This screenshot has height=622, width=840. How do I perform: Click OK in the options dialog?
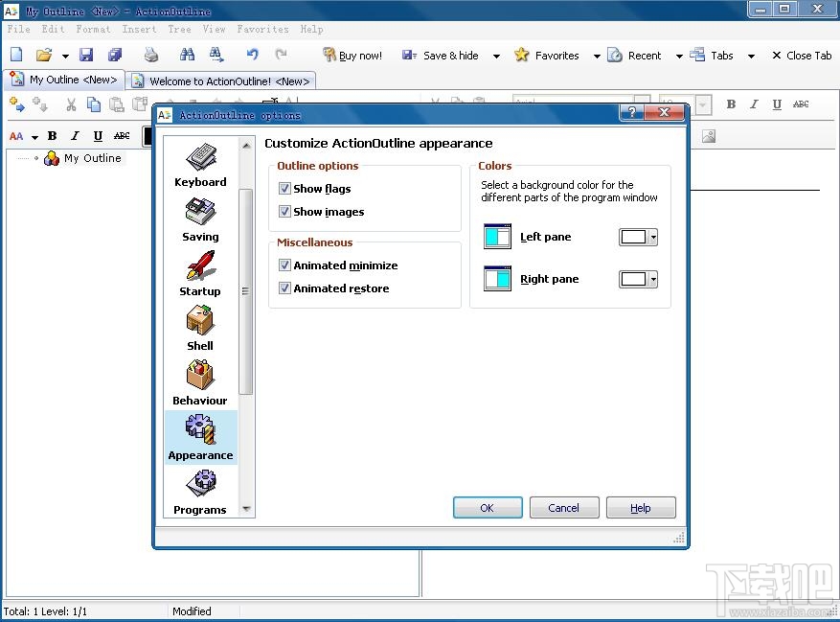click(x=488, y=507)
